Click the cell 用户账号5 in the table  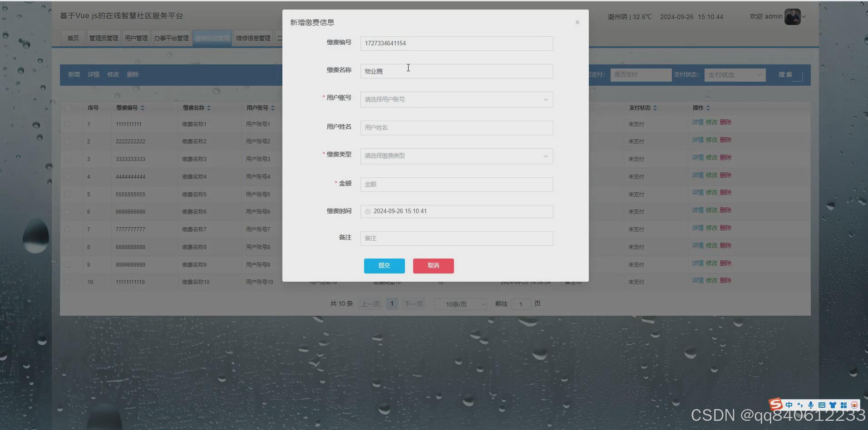click(x=258, y=195)
